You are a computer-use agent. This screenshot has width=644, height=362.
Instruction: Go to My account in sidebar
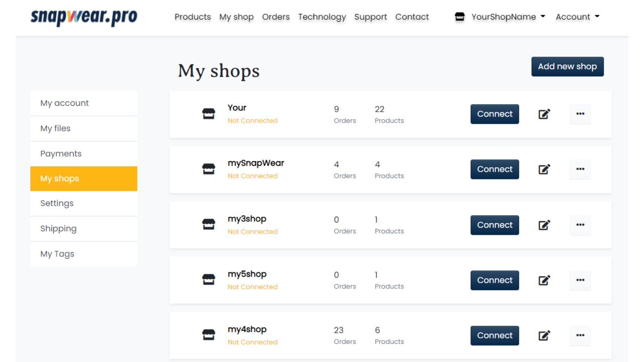84,103
